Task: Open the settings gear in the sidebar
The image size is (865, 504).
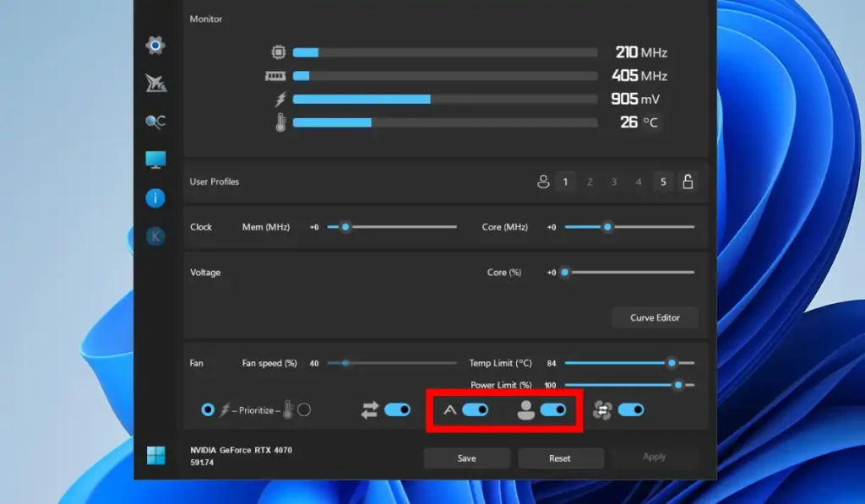Action: coord(155,46)
